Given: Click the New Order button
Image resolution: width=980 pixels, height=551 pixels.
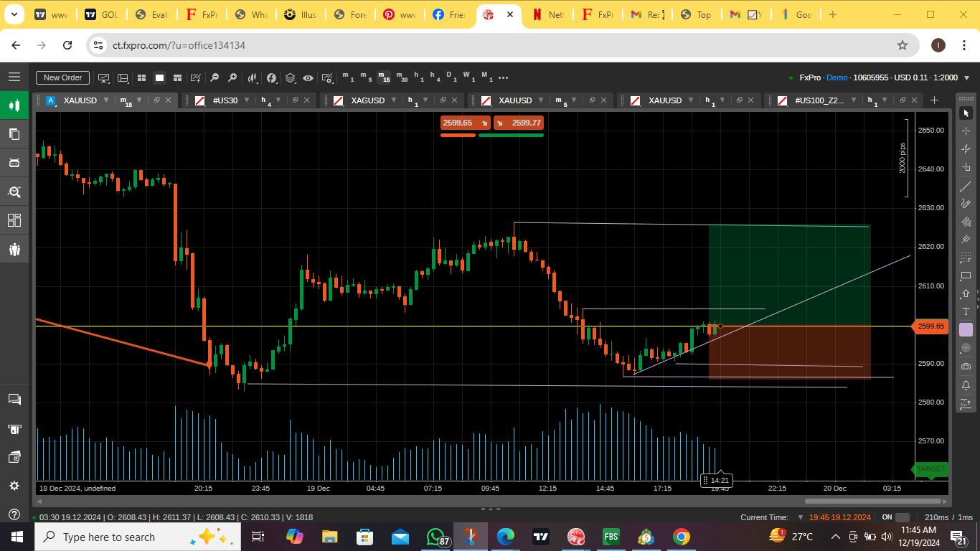Looking at the screenshot, I should (62, 77).
